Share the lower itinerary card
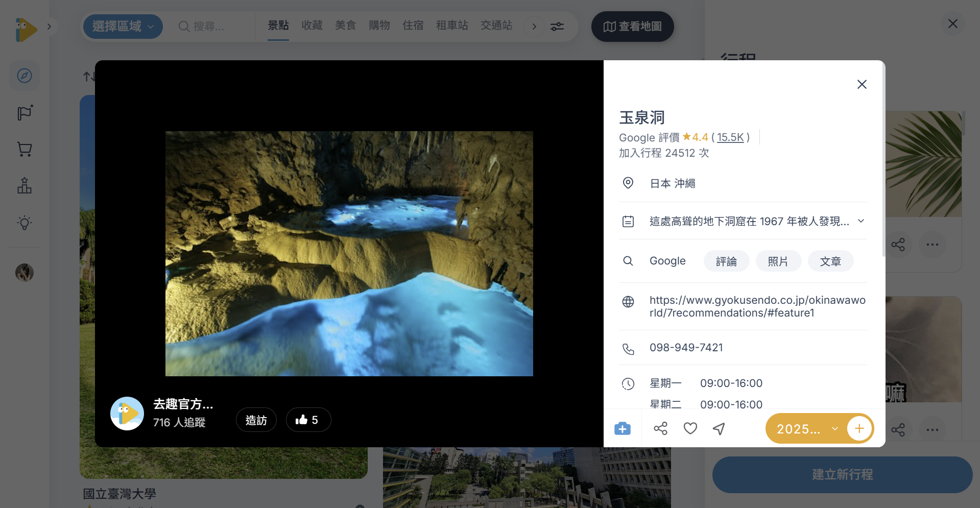 [898, 430]
